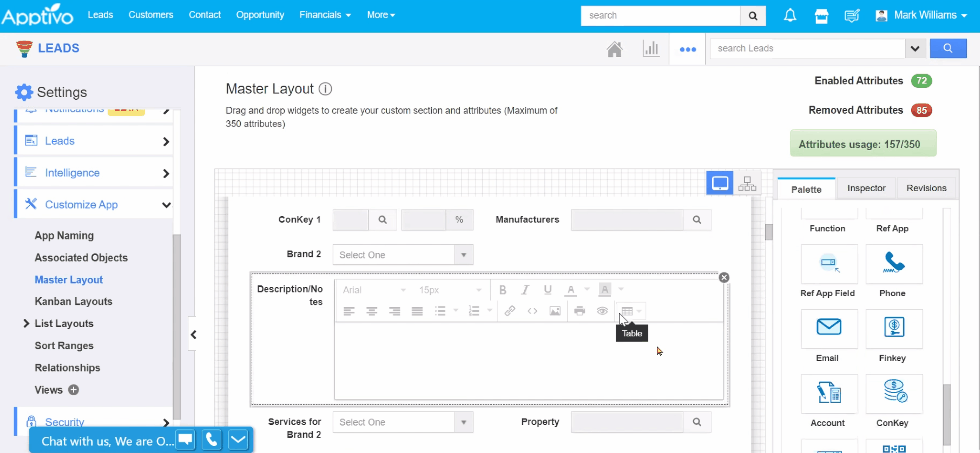
Task: Remove the Description/Notes field with the X
Action: coord(724,278)
